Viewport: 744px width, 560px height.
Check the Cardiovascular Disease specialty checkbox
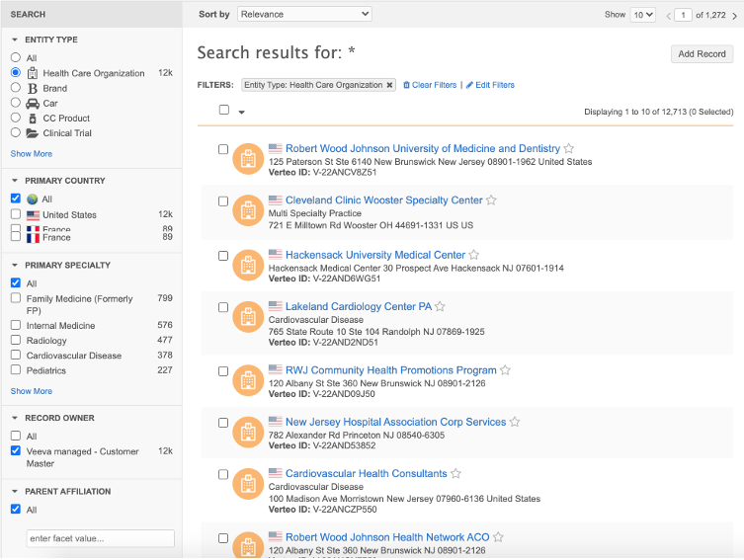(x=16, y=355)
